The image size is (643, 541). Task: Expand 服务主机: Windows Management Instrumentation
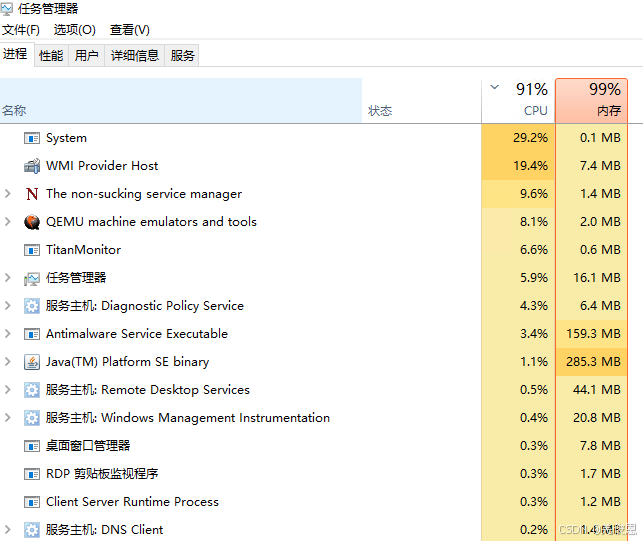click(x=7, y=418)
